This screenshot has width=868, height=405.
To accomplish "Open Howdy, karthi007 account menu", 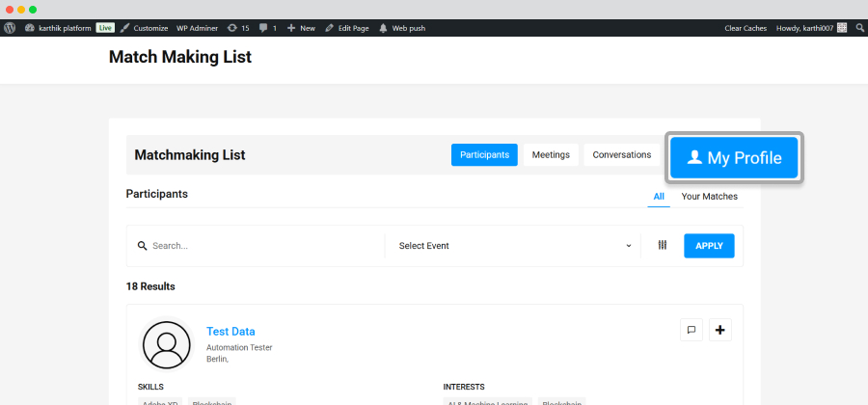I will [x=811, y=28].
